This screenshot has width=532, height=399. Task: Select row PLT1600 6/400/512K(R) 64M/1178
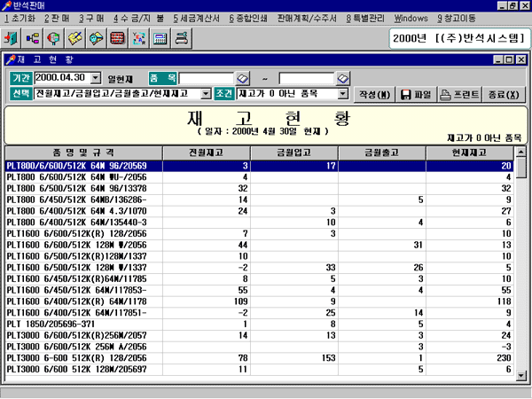click(x=260, y=301)
